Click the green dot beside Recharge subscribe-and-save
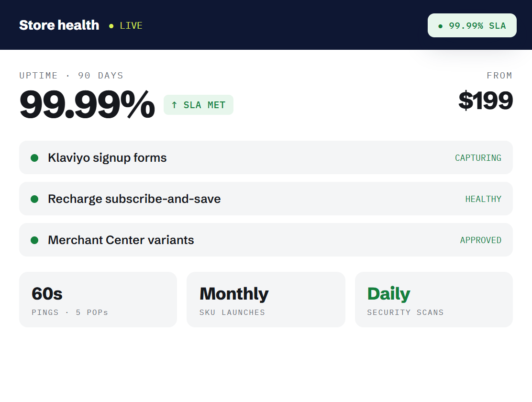 34,199
